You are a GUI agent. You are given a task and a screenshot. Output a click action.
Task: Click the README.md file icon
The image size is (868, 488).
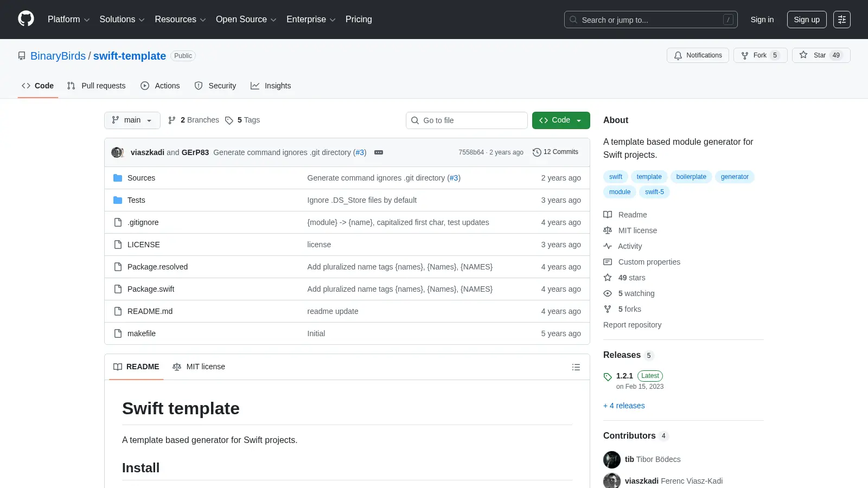point(118,311)
